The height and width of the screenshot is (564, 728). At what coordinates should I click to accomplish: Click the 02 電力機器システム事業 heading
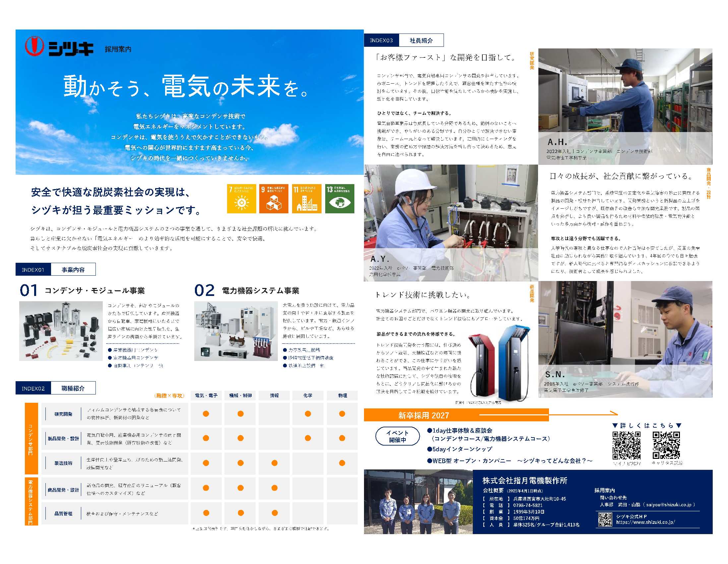(247, 290)
